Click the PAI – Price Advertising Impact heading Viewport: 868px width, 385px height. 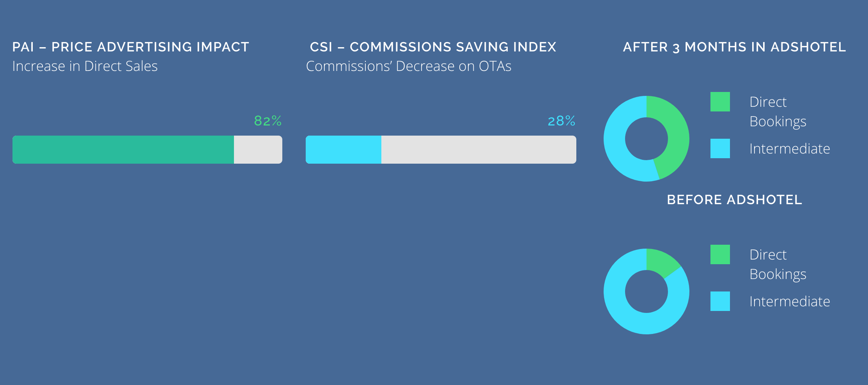coord(131,47)
